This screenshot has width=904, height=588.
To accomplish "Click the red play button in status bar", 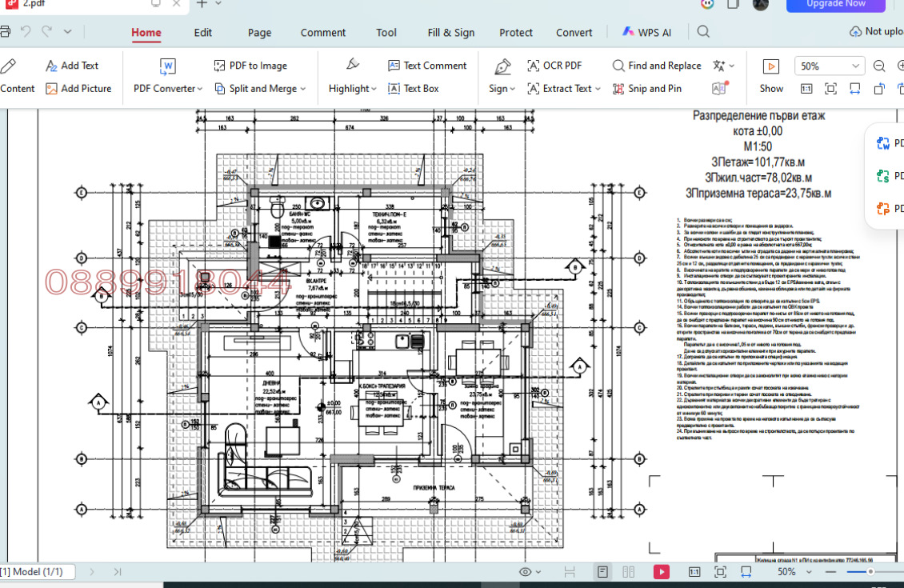I will coord(662,572).
